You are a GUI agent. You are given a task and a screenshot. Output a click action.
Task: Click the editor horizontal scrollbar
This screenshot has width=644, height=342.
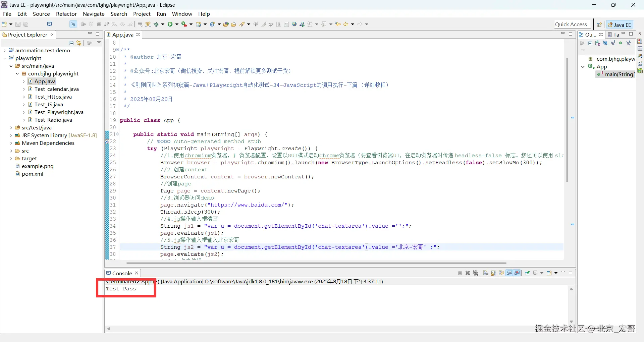(316, 263)
